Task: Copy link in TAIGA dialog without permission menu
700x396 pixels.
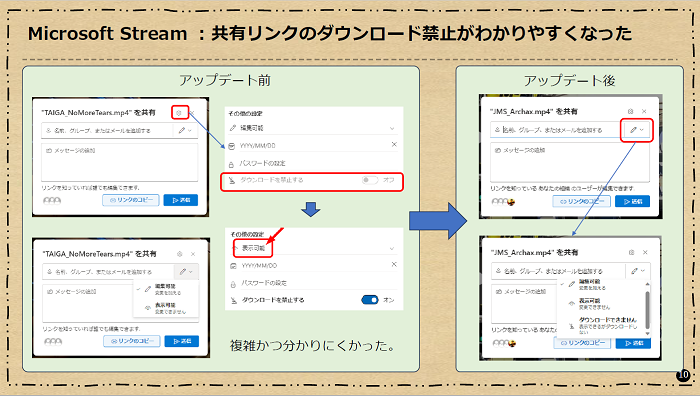Action: pos(131,200)
